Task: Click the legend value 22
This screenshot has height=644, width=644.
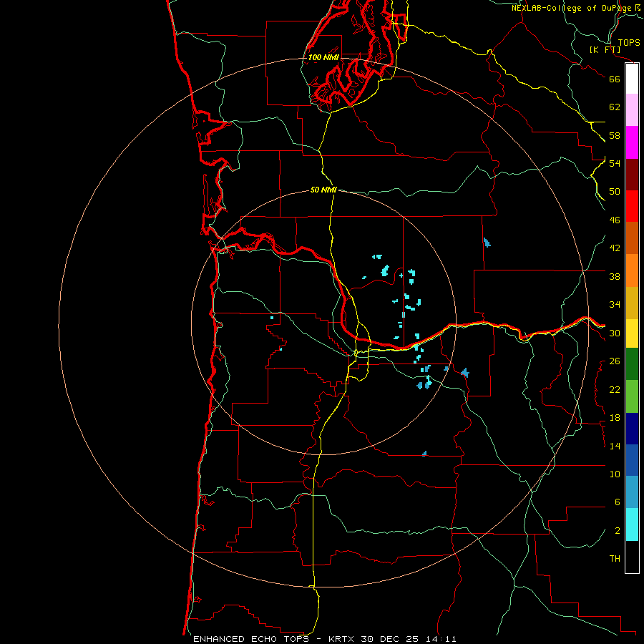Action: coord(615,389)
